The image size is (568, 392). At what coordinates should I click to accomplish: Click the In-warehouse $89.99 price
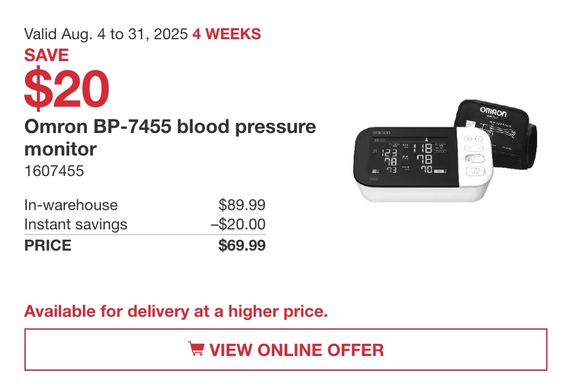click(x=242, y=205)
